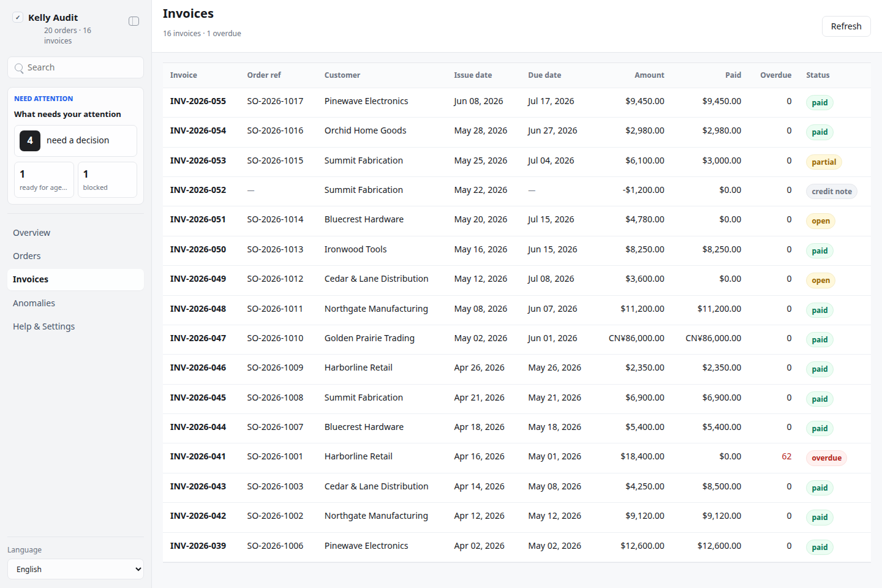Open invoice INV-2026-045
This screenshot has width=882, height=588.
[x=198, y=398]
